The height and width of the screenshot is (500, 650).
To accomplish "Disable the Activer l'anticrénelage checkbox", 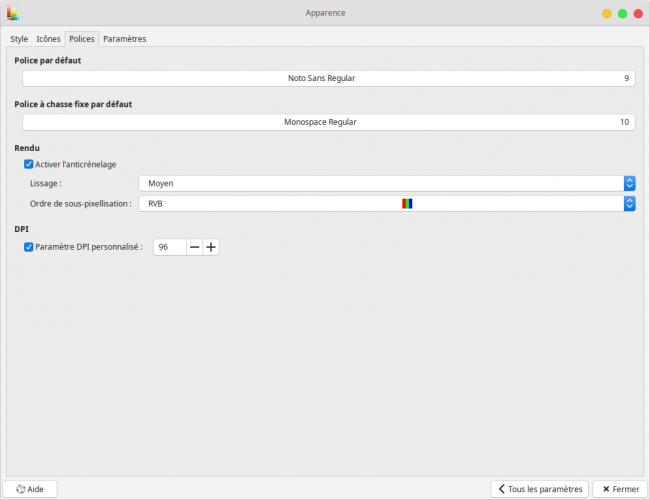I will (28, 164).
